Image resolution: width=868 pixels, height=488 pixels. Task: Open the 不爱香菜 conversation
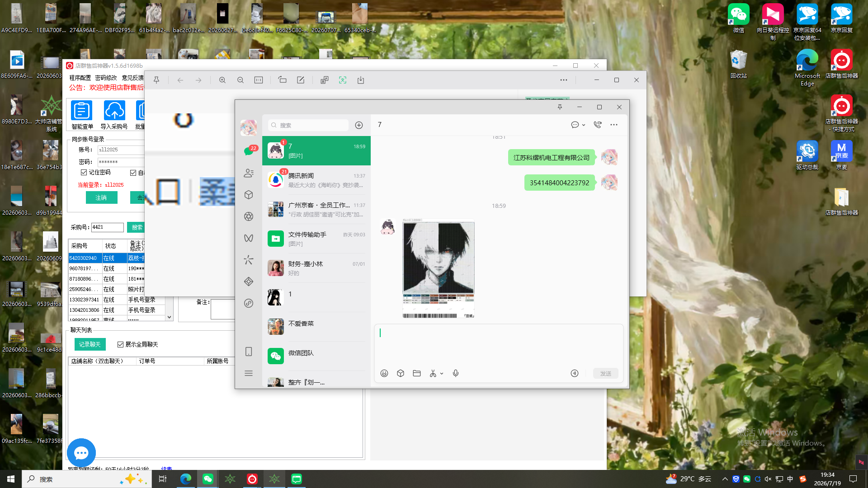[316, 327]
